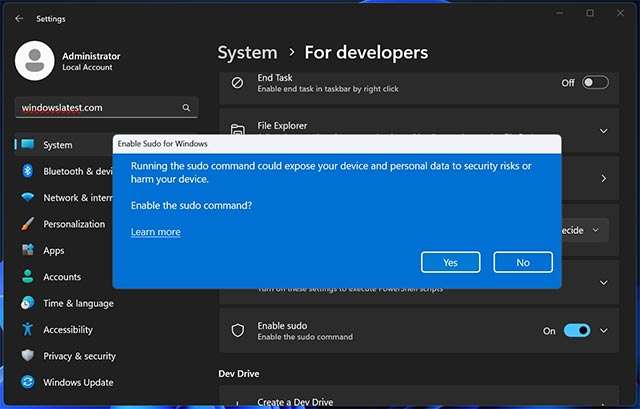The height and width of the screenshot is (409, 640).
Task: Click the End Task prohibited icon
Action: 237,83
